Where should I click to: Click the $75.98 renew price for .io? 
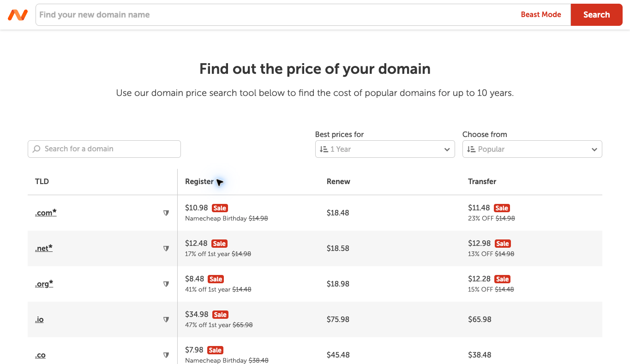[338, 319]
